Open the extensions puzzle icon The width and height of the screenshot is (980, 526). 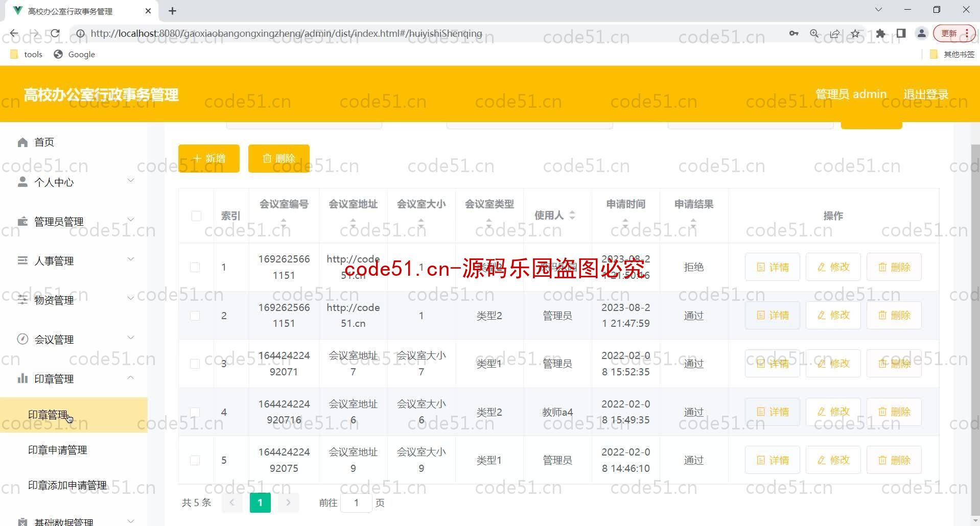pyautogui.click(x=880, y=34)
